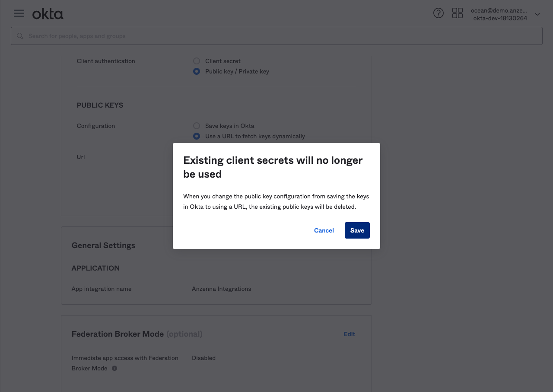The height and width of the screenshot is (392, 553).
Task: Select Public key / Private key option
Action: 197,71
